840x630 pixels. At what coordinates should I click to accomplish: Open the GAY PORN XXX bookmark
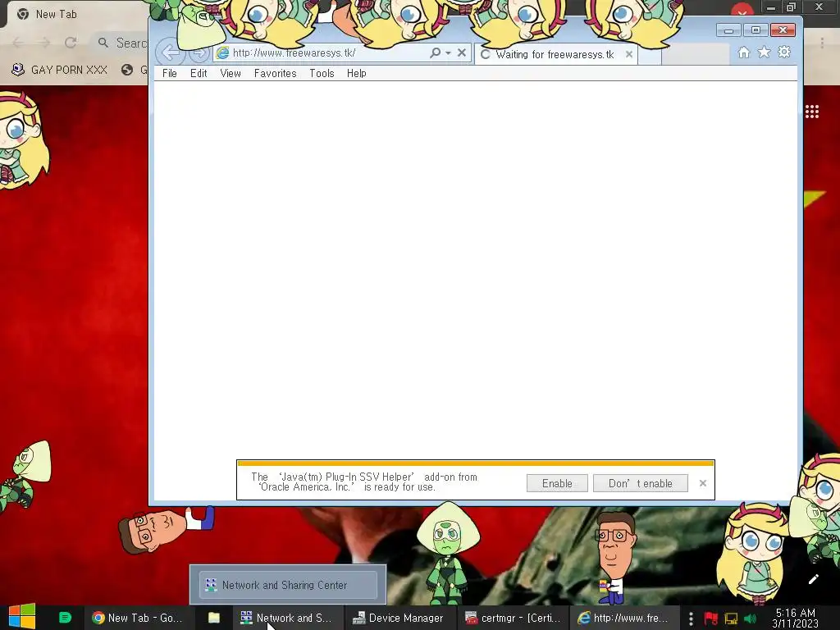tap(59, 70)
